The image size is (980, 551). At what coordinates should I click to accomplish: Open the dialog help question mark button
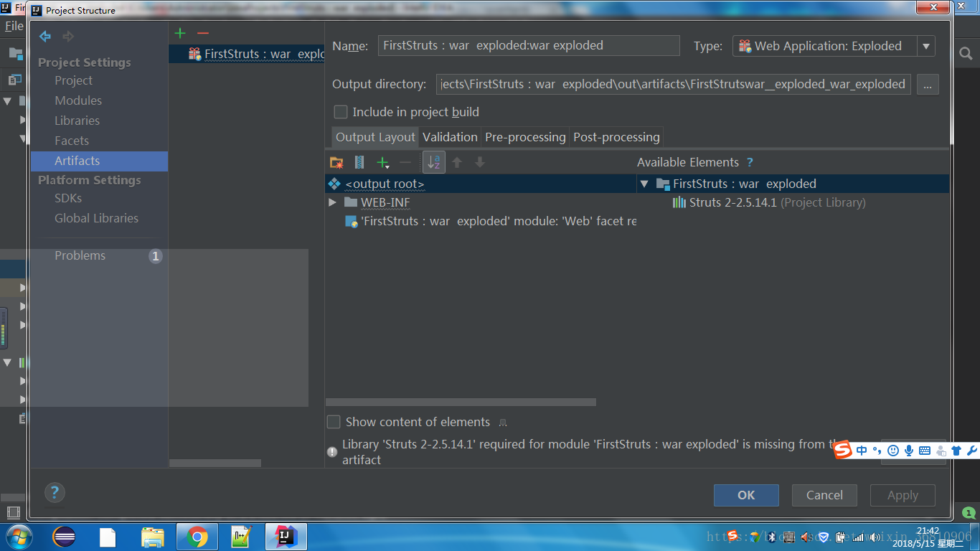click(55, 492)
